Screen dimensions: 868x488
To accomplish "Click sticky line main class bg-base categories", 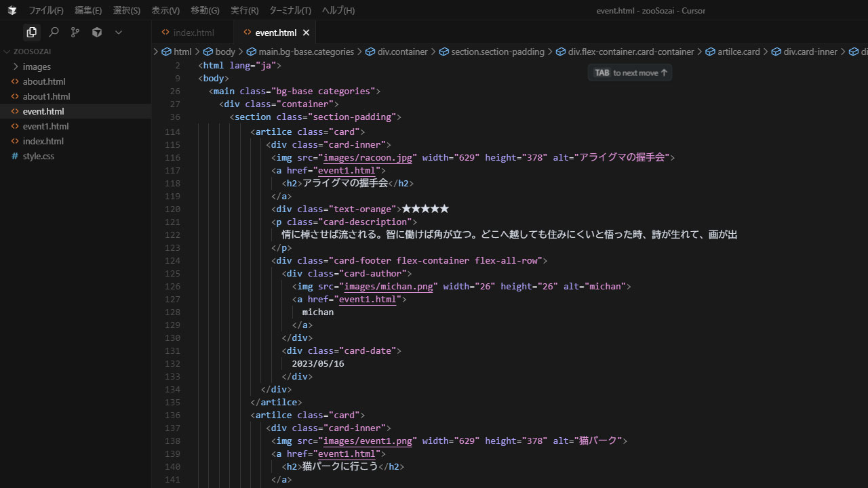I will 294,91.
